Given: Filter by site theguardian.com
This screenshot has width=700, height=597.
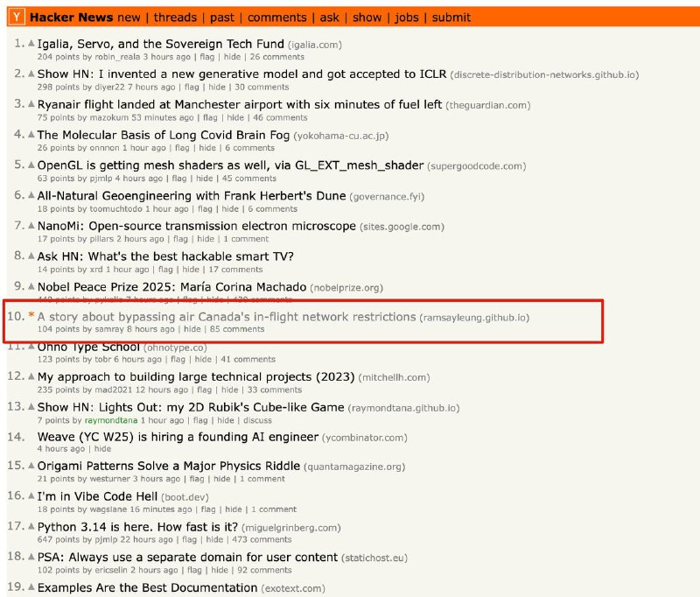Looking at the screenshot, I should (x=488, y=105).
